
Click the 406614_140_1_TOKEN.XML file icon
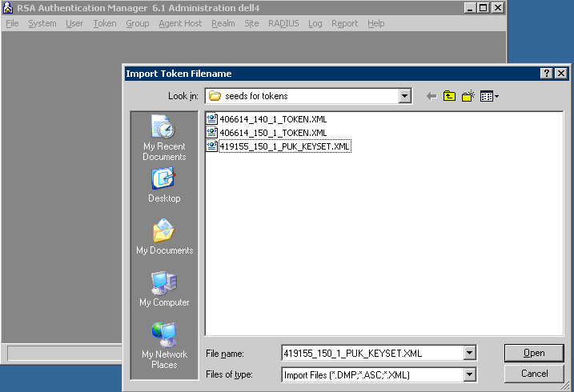(x=212, y=119)
